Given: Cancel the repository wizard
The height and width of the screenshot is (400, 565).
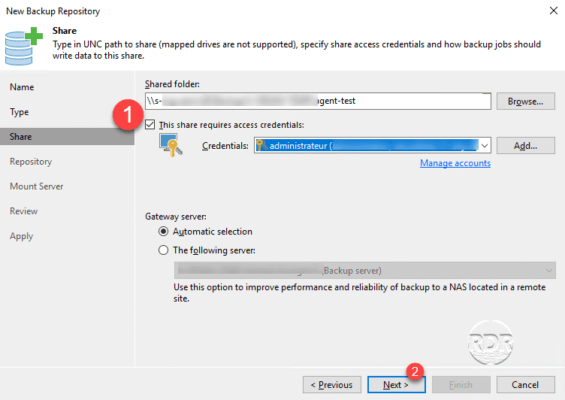Looking at the screenshot, I should [525, 385].
